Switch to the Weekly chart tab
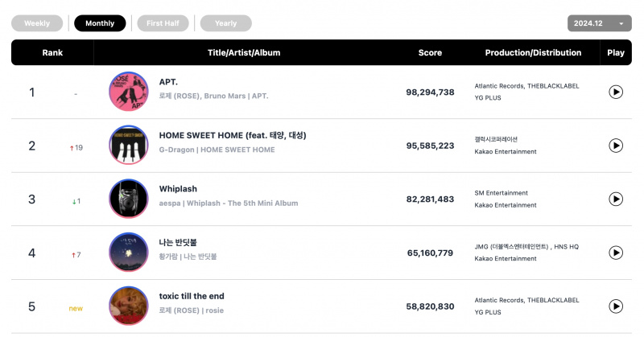Screen dimensions: 644x337 37,23
